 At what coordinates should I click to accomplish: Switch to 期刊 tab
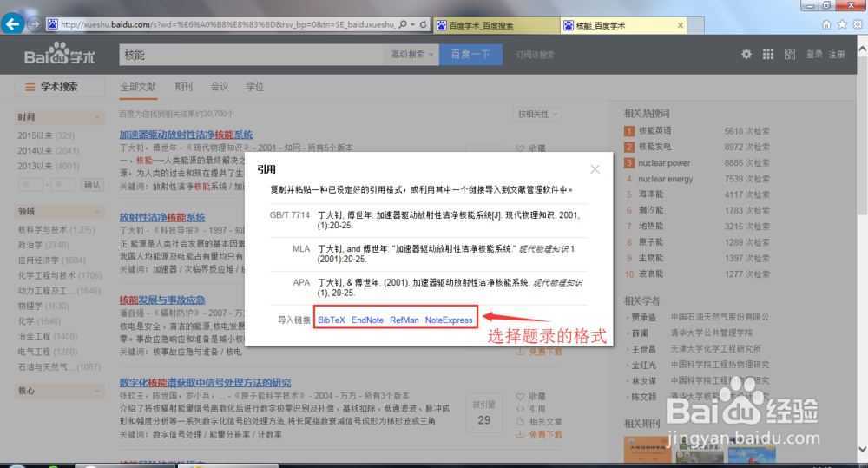pyautogui.click(x=183, y=87)
